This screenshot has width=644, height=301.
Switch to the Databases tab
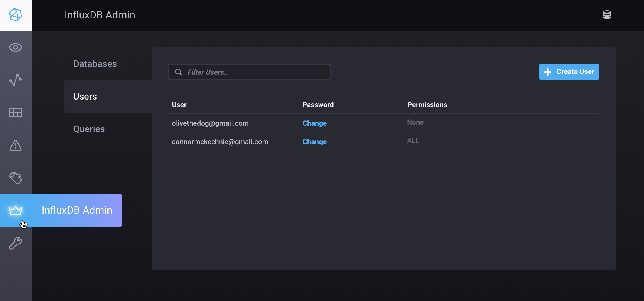95,64
